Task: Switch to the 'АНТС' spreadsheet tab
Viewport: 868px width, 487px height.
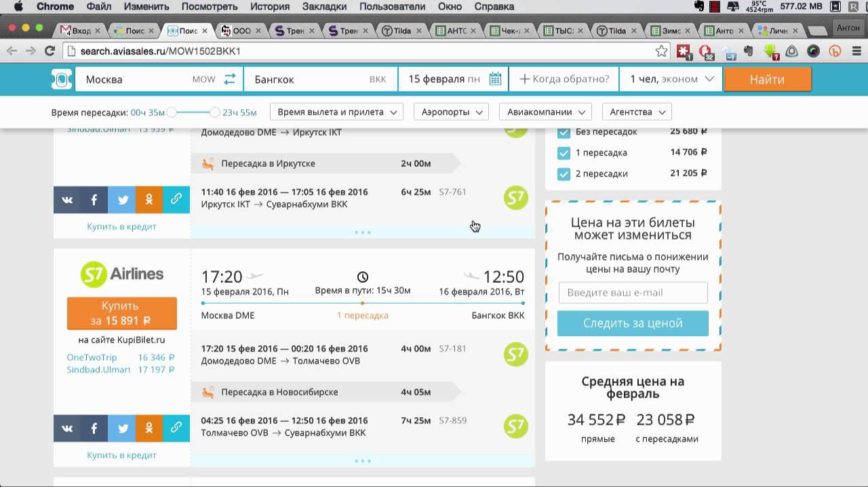Action: [x=456, y=31]
